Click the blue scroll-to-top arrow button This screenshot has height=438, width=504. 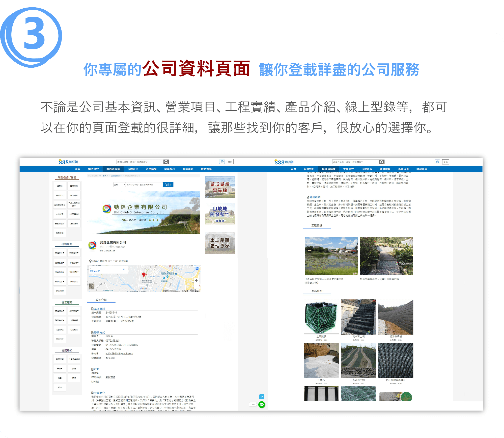[x=262, y=397]
